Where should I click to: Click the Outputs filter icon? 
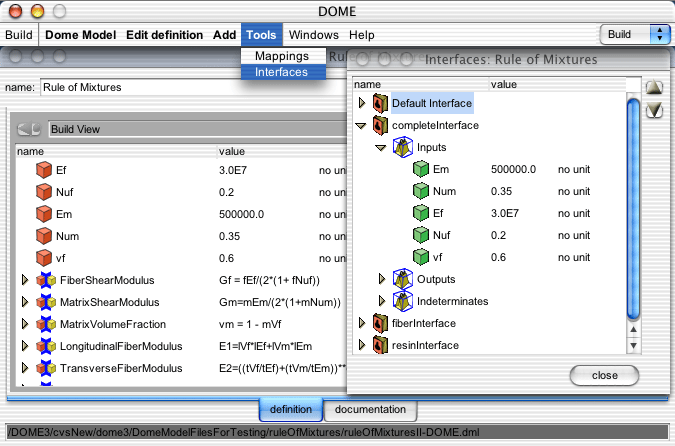coord(403,279)
